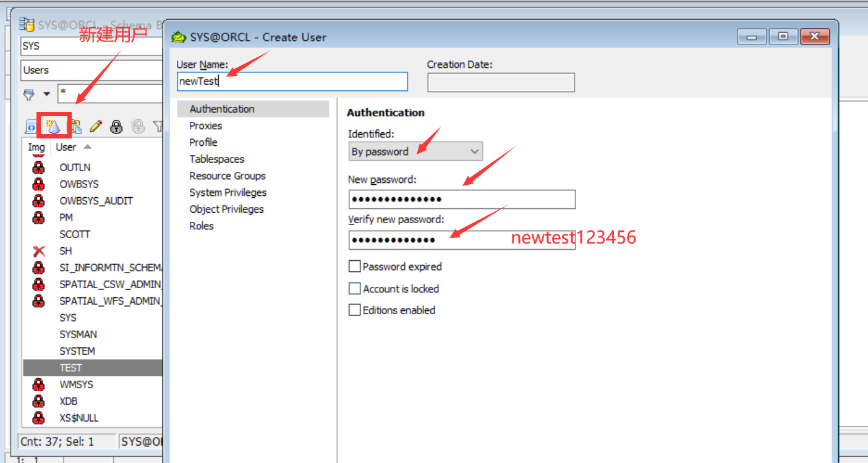Open the filter funnel dropdown arrow
The height and width of the screenshot is (463, 868).
47,95
